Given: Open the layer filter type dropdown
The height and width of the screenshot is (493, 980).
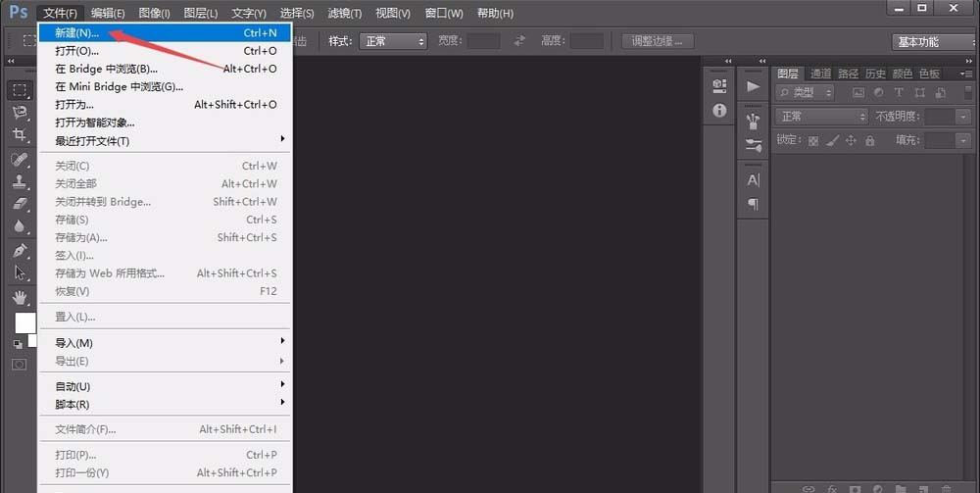Looking at the screenshot, I should 805,92.
